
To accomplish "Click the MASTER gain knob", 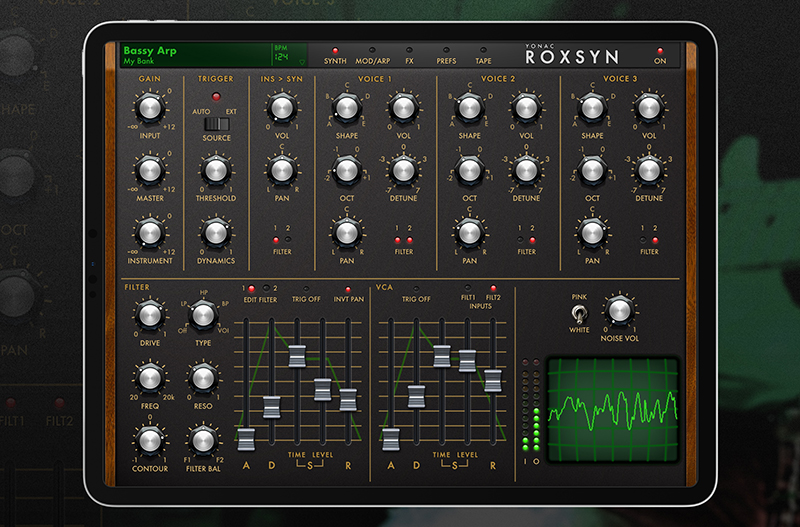I will point(150,171).
